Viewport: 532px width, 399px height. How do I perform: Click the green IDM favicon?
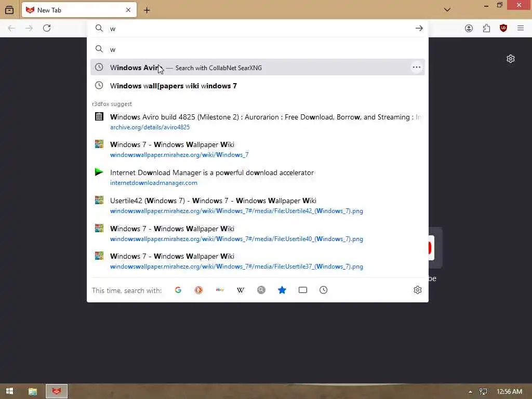99,171
